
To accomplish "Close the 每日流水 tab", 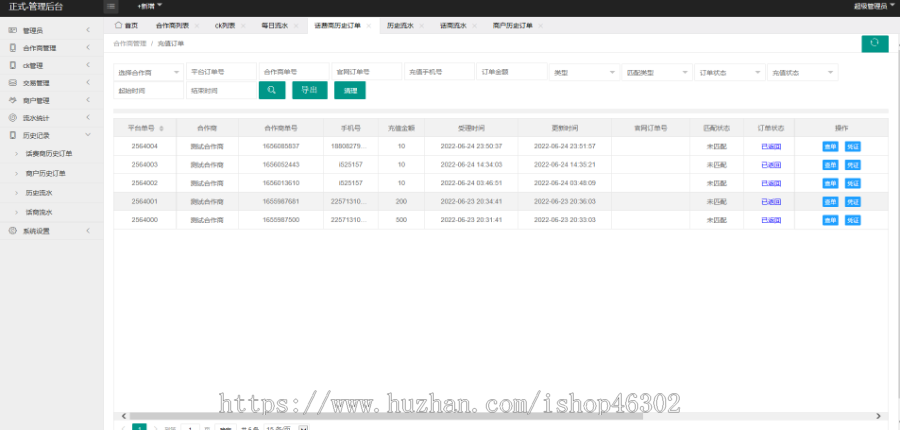I will [x=296, y=26].
